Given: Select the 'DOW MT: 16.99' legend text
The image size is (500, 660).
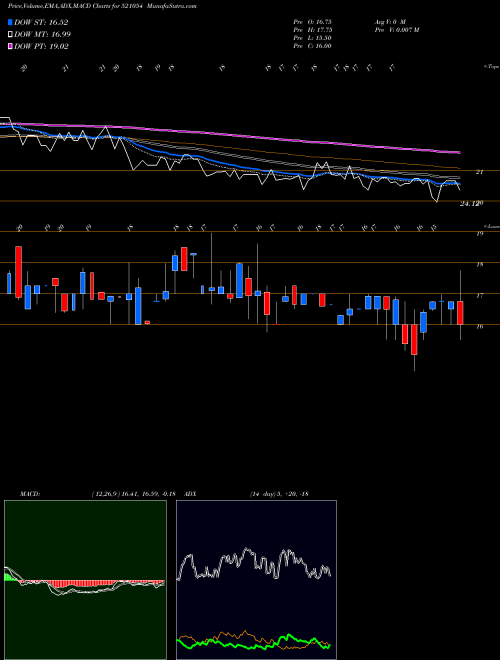Looking at the screenshot, I should 42,35.
